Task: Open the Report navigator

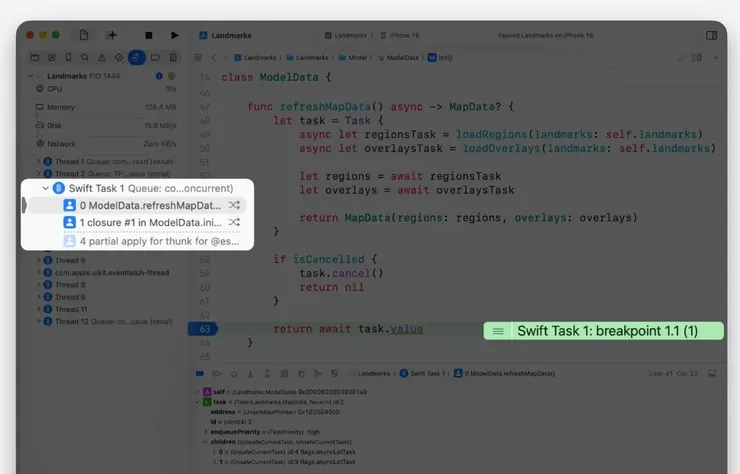Action: click(x=173, y=58)
